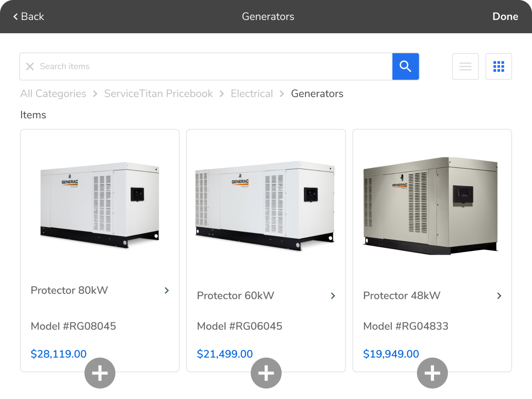Expand the Protector 60kW item chevron
The width and height of the screenshot is (532, 399).
pyautogui.click(x=333, y=296)
